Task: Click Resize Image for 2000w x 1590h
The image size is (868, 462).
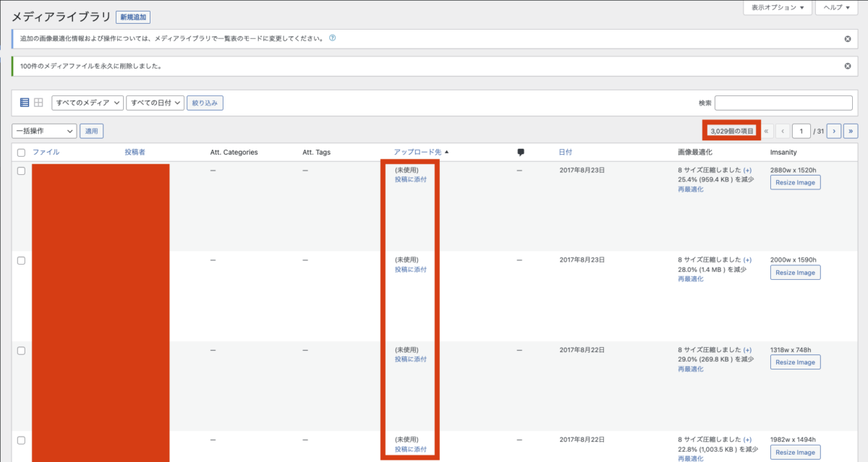Action: (796, 273)
